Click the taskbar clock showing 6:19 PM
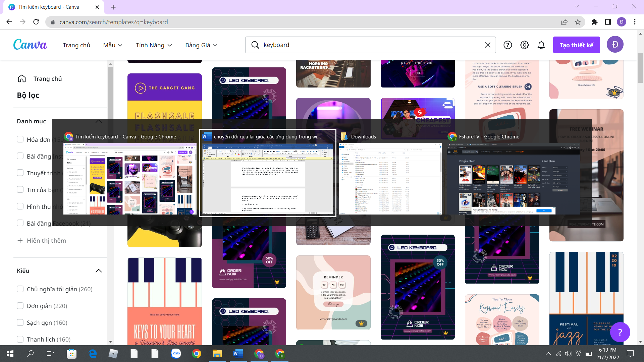Image resolution: width=644 pixels, height=362 pixels. pyautogui.click(x=608, y=354)
